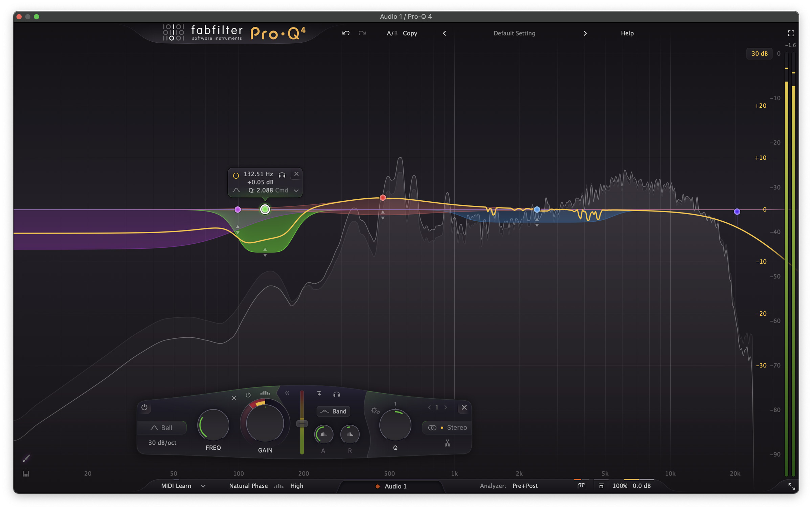Click the MIDI Learn button
812x509 pixels.
pos(176,486)
